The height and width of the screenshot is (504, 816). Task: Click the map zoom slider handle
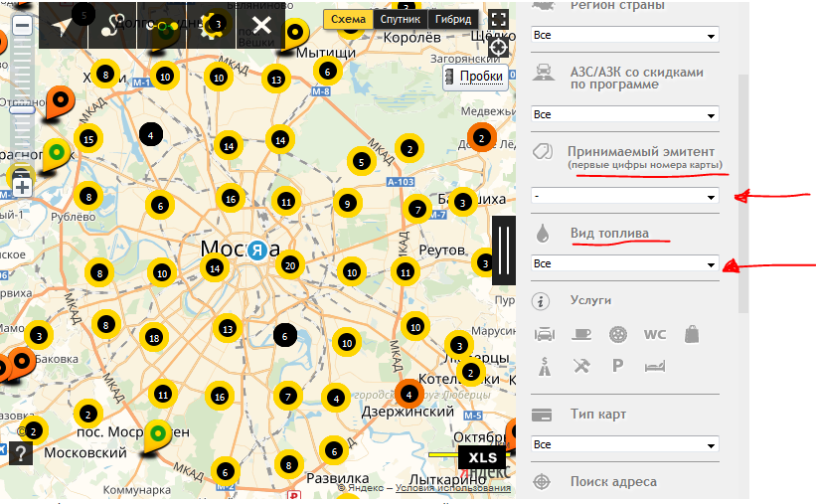point(22,110)
